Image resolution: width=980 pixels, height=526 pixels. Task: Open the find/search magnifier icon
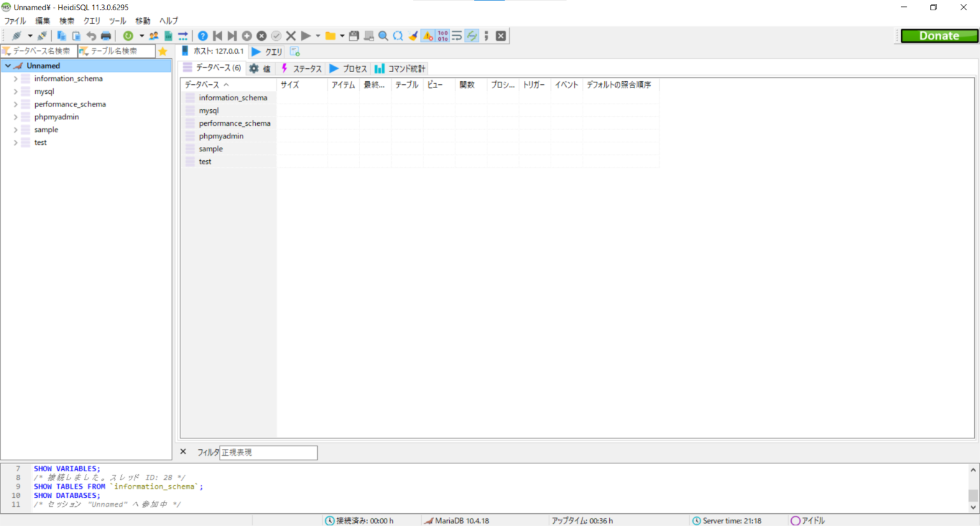click(383, 36)
